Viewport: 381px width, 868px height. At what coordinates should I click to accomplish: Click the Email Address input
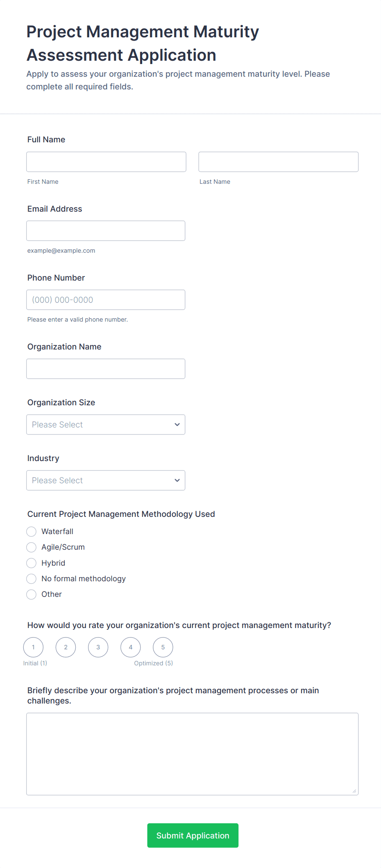(105, 231)
